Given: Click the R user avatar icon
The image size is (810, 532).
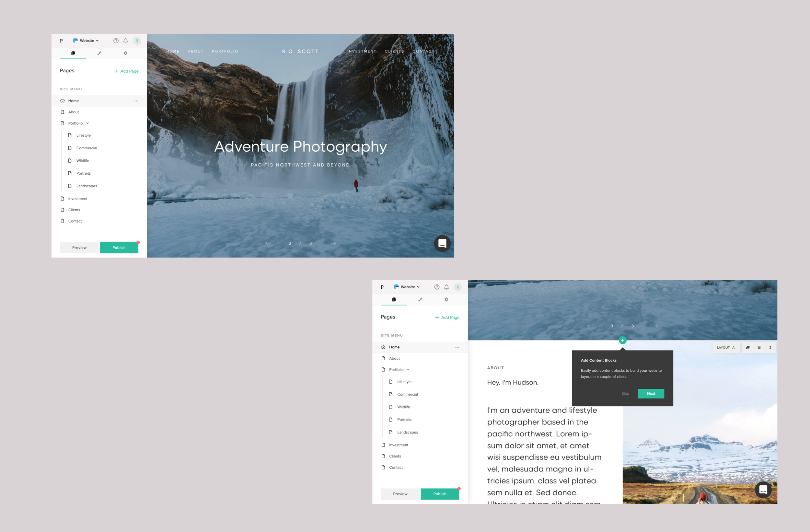Looking at the screenshot, I should click(137, 40).
